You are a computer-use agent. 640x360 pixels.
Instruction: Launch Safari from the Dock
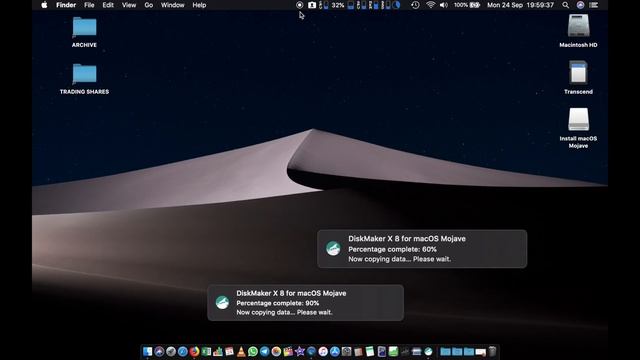[x=182, y=351]
